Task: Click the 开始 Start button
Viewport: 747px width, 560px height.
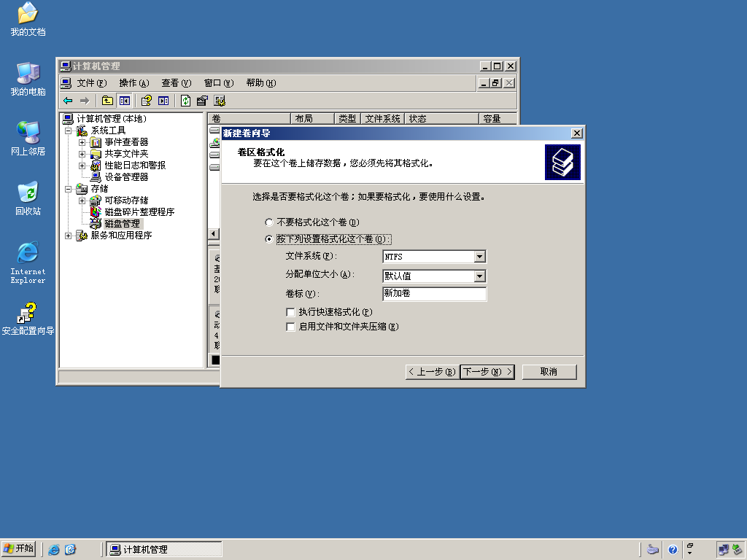Action: [x=18, y=549]
